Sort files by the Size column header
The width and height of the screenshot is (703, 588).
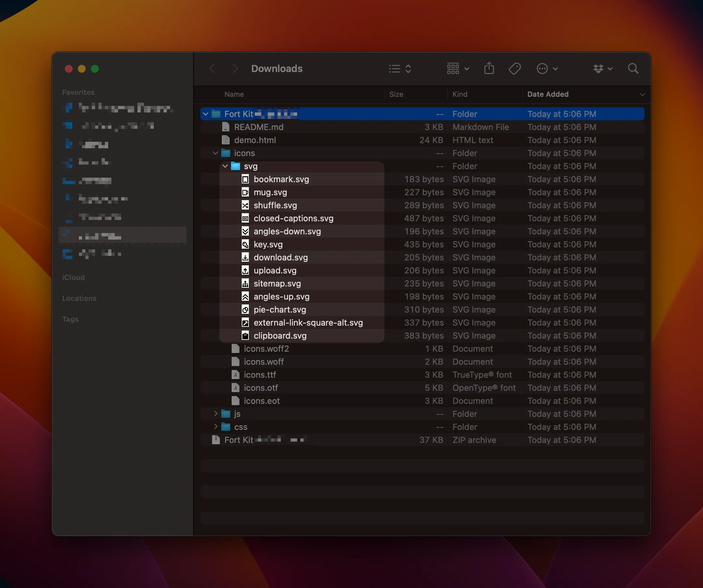[x=396, y=95]
